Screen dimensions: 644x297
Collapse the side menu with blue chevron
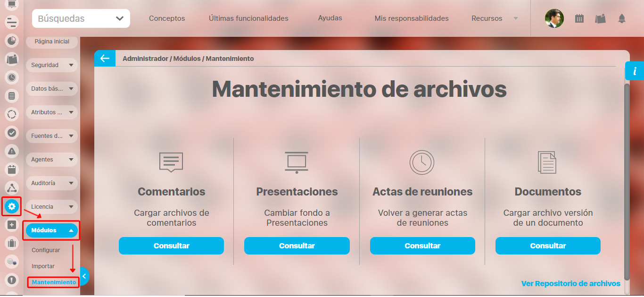[84, 277]
